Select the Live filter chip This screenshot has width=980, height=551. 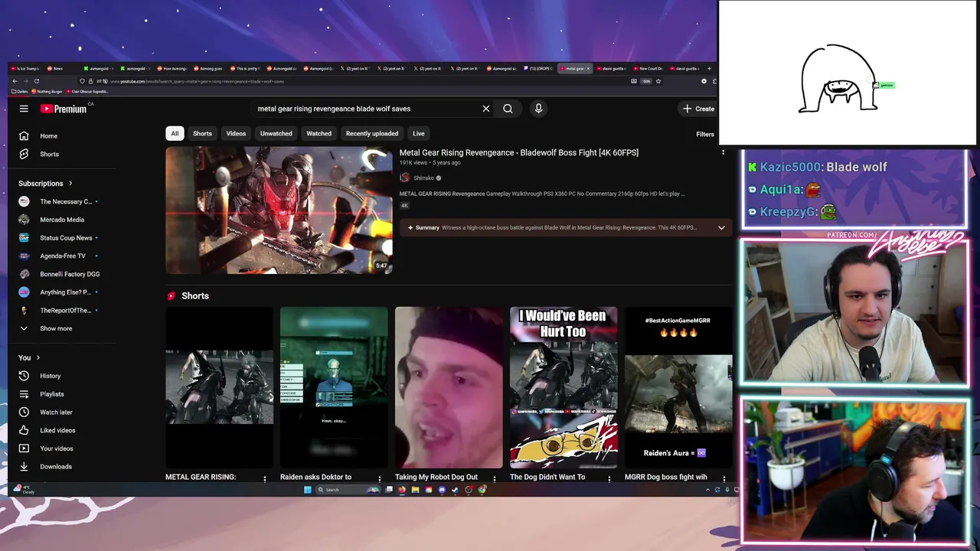pyautogui.click(x=419, y=133)
